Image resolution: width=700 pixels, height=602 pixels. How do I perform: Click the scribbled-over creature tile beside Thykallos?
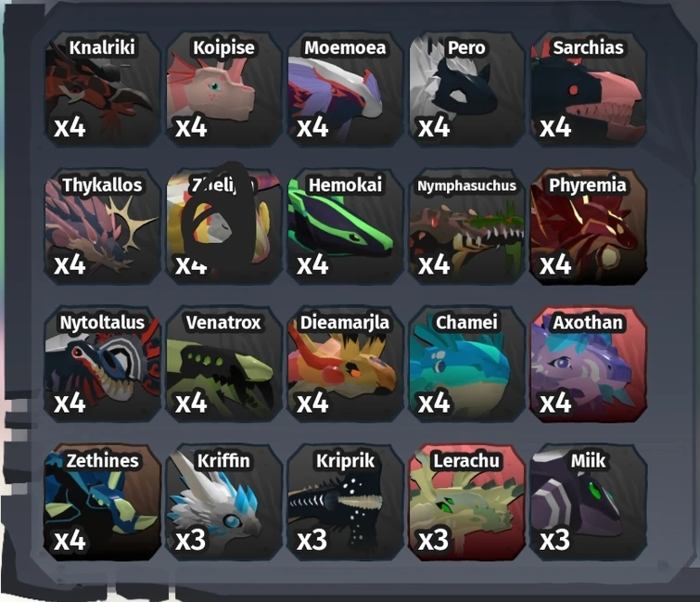click(x=223, y=226)
